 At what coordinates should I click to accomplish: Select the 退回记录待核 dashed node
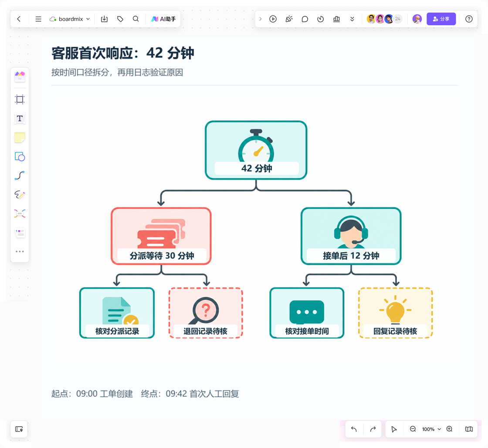click(x=205, y=313)
